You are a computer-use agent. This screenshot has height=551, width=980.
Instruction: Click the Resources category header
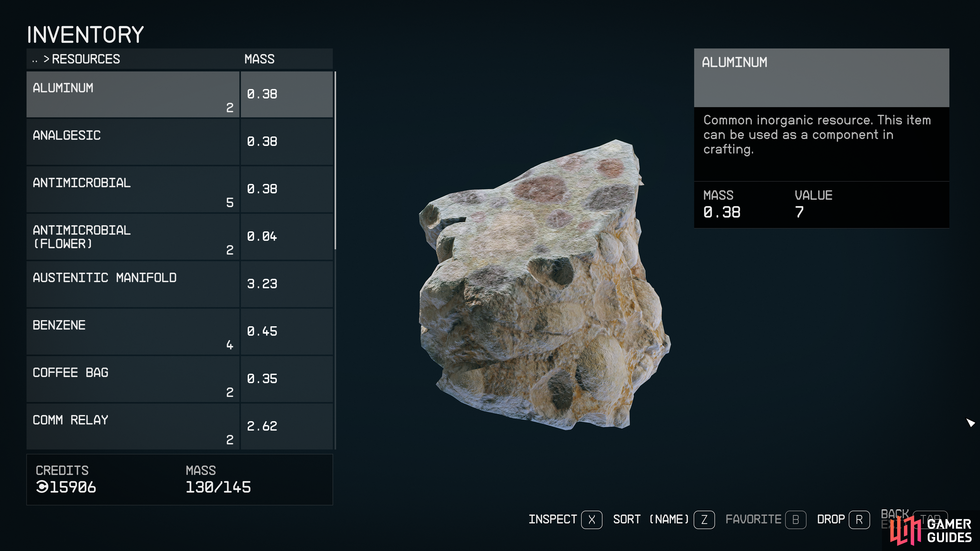85,59
